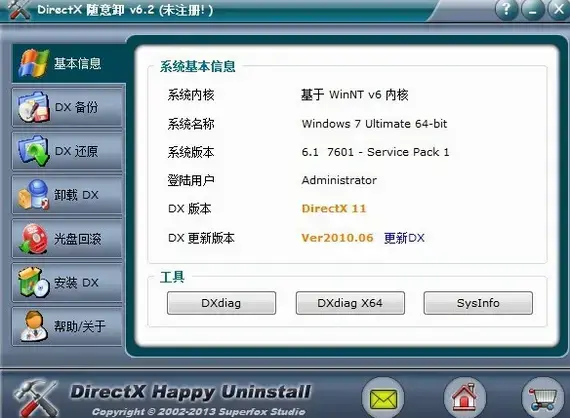Click the Windows 7 Ultimate 64-bit text
Screen dimensions: 570x418
click(374, 124)
